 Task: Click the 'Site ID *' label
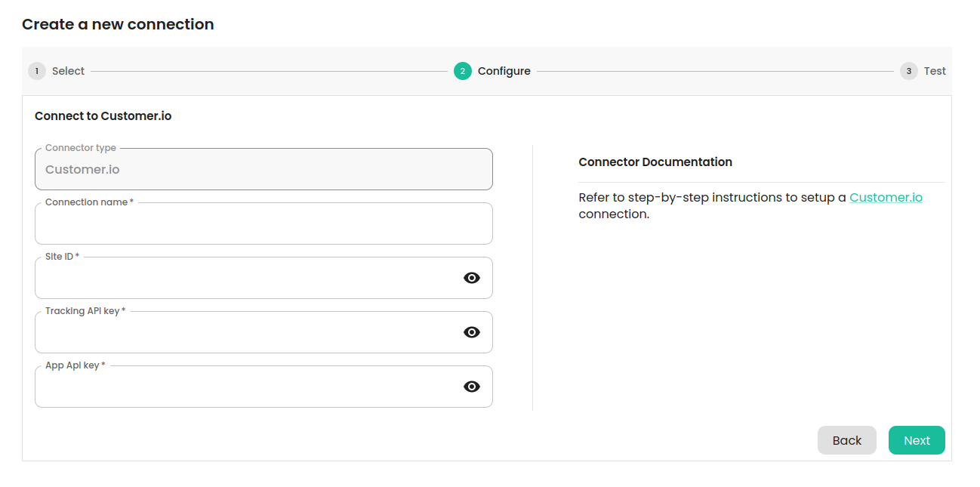pos(62,257)
